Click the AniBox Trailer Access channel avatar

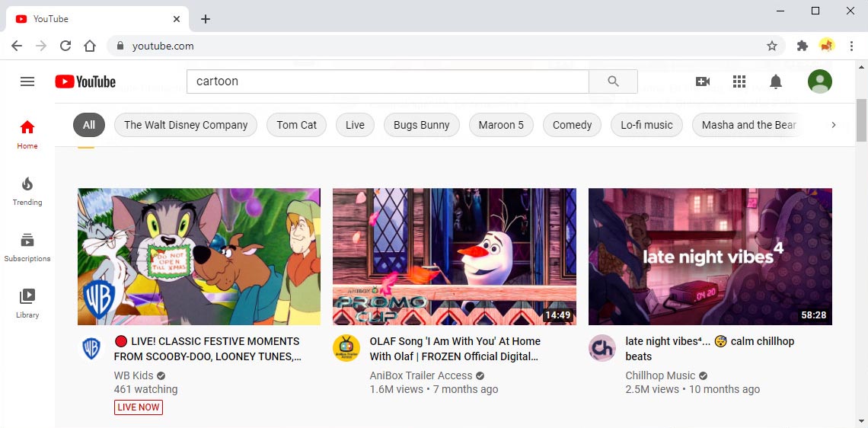point(346,348)
